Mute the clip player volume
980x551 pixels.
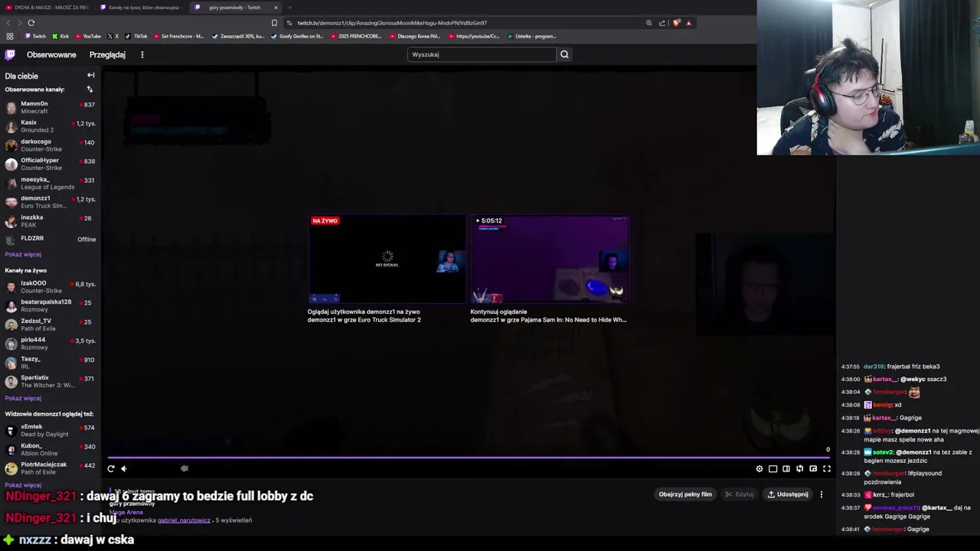pyautogui.click(x=124, y=468)
